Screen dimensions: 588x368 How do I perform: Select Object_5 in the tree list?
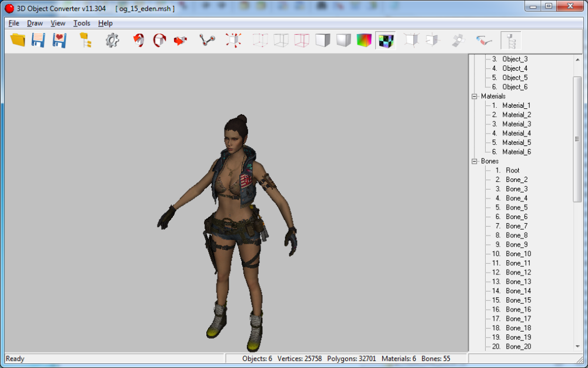click(514, 78)
